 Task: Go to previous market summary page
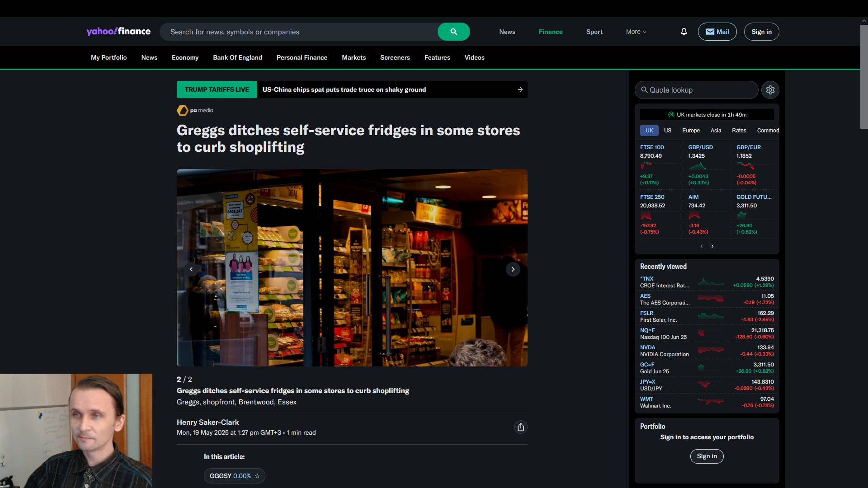click(701, 246)
